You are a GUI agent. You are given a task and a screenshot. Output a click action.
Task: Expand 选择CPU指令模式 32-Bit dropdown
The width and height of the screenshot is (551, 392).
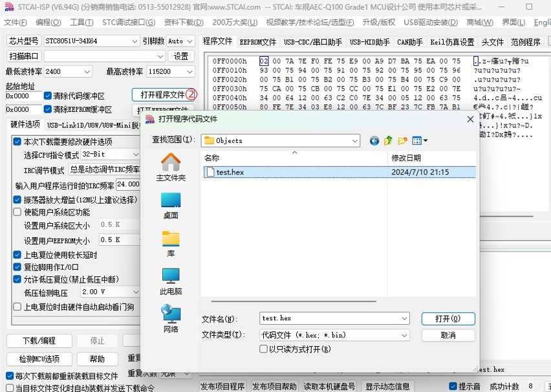tap(136, 154)
